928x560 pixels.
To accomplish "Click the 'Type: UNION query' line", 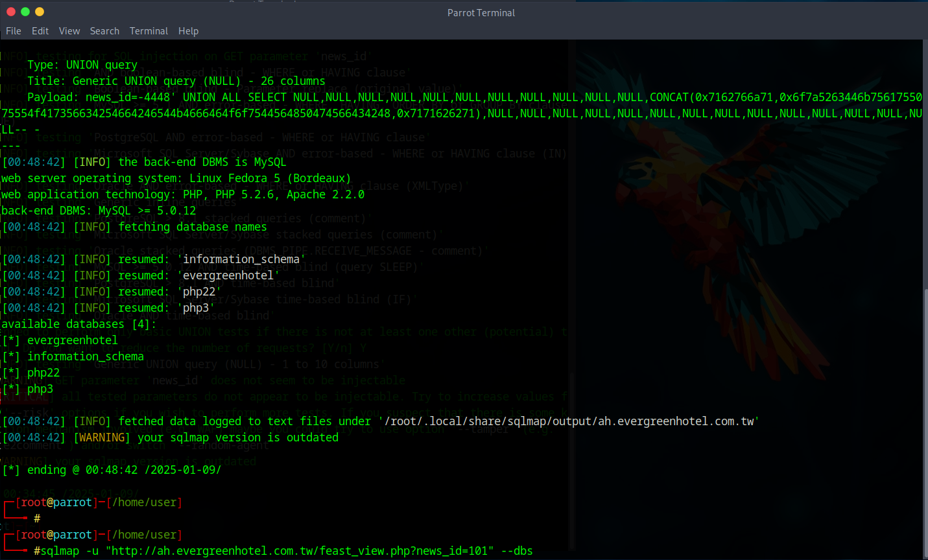I will (82, 65).
